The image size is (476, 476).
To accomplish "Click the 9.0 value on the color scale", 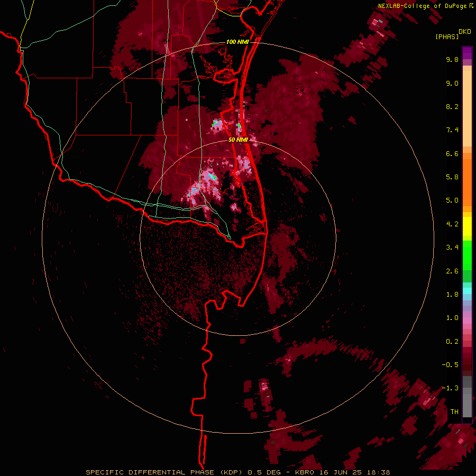I will click(452, 83).
